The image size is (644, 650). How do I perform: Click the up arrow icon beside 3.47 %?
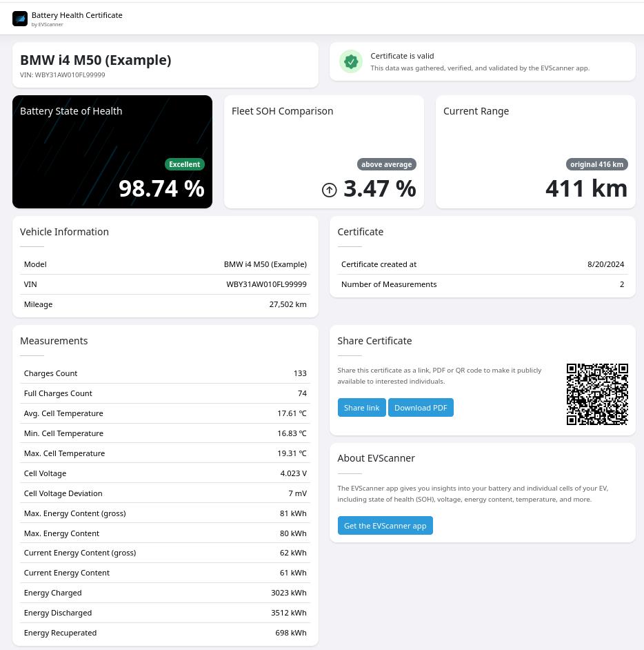pyautogui.click(x=330, y=190)
